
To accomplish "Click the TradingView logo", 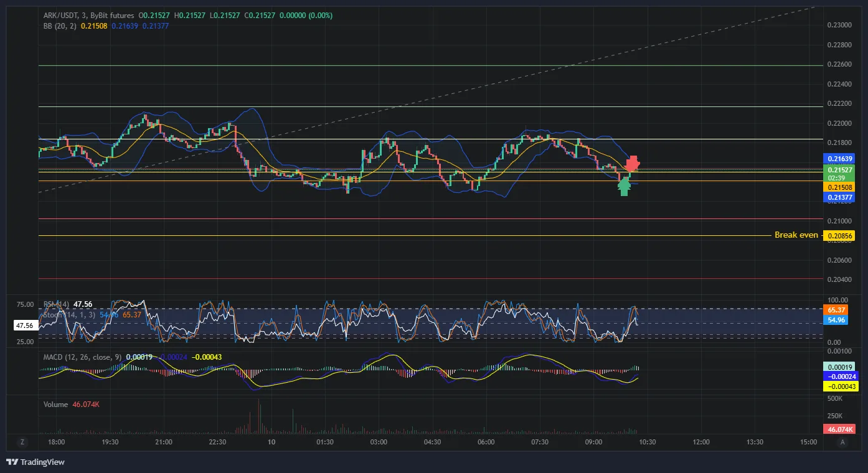I will click(35, 462).
